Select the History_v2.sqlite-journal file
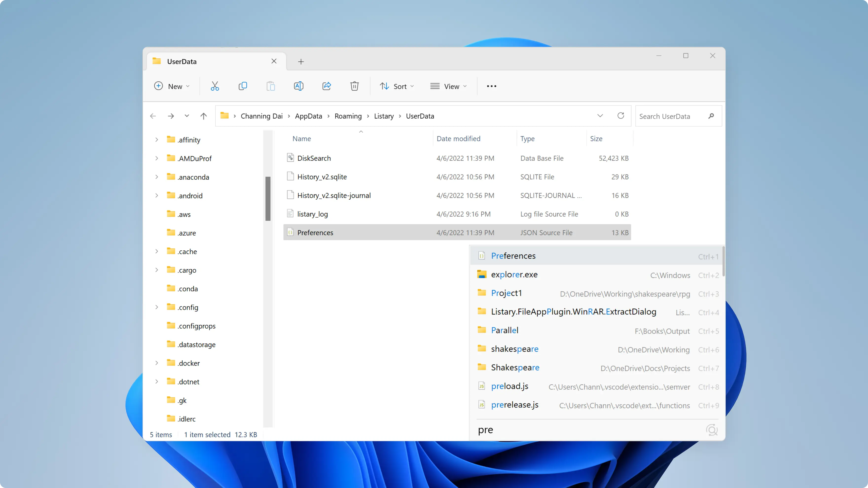The image size is (868, 488). click(x=457, y=195)
